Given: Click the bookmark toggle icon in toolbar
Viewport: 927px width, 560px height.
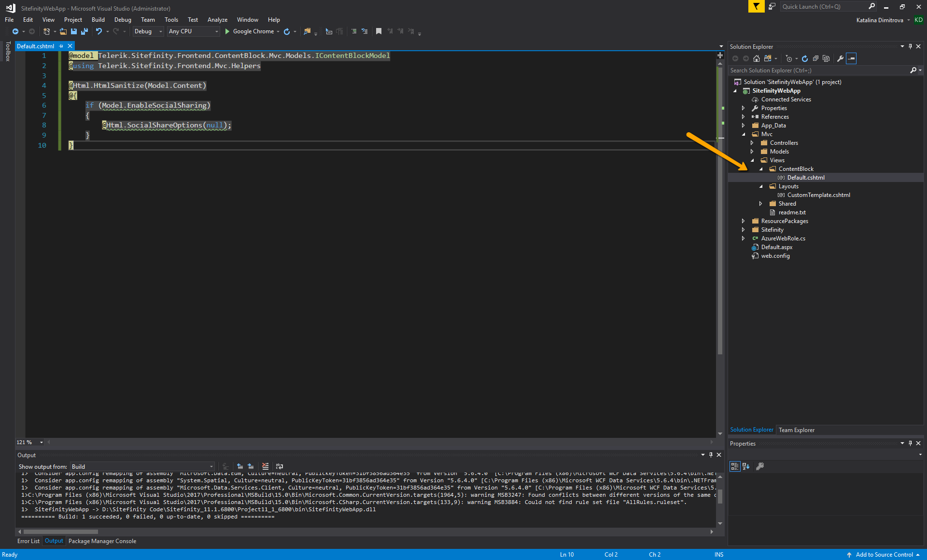Looking at the screenshot, I should [x=379, y=31].
